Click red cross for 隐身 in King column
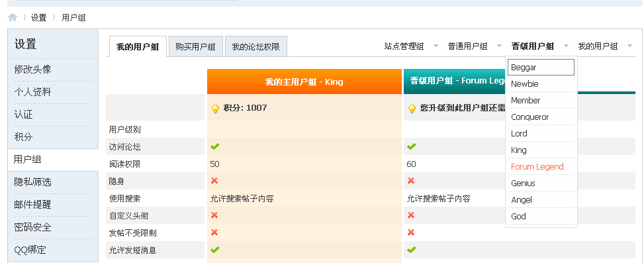This screenshot has width=644, height=263. 214,181
